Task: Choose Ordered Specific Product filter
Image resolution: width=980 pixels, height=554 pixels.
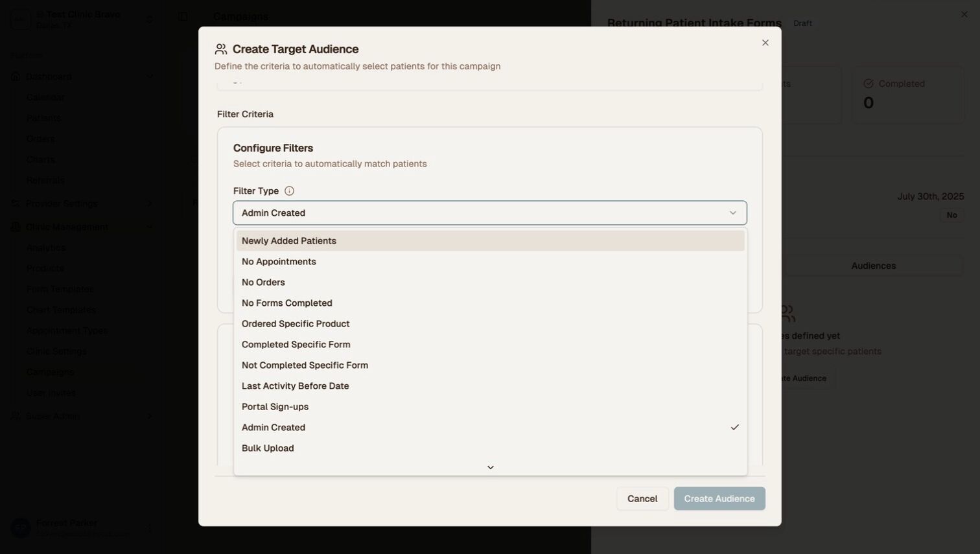Action: point(490,324)
